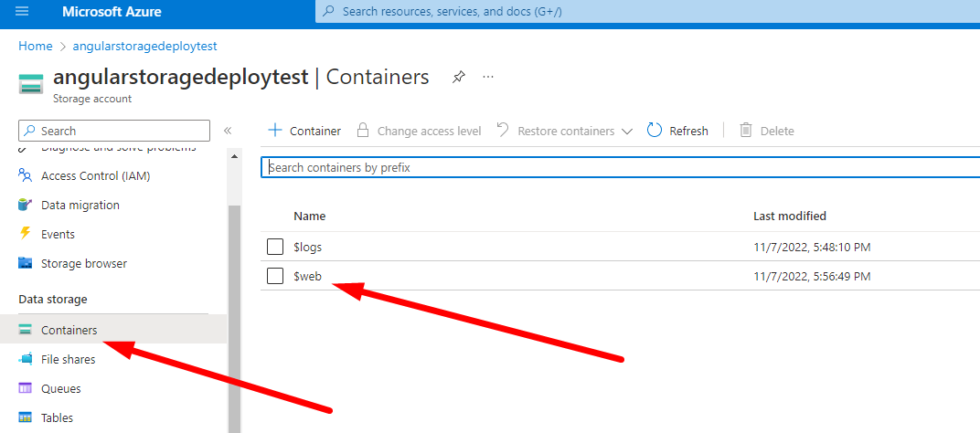This screenshot has height=433, width=980.
Task: Click the Refresh icon in toolbar
Action: pos(655,131)
